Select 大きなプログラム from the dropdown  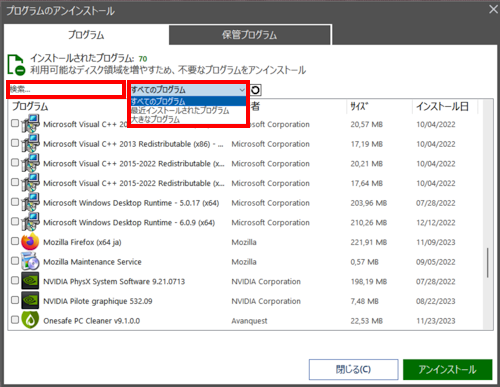(x=188, y=119)
